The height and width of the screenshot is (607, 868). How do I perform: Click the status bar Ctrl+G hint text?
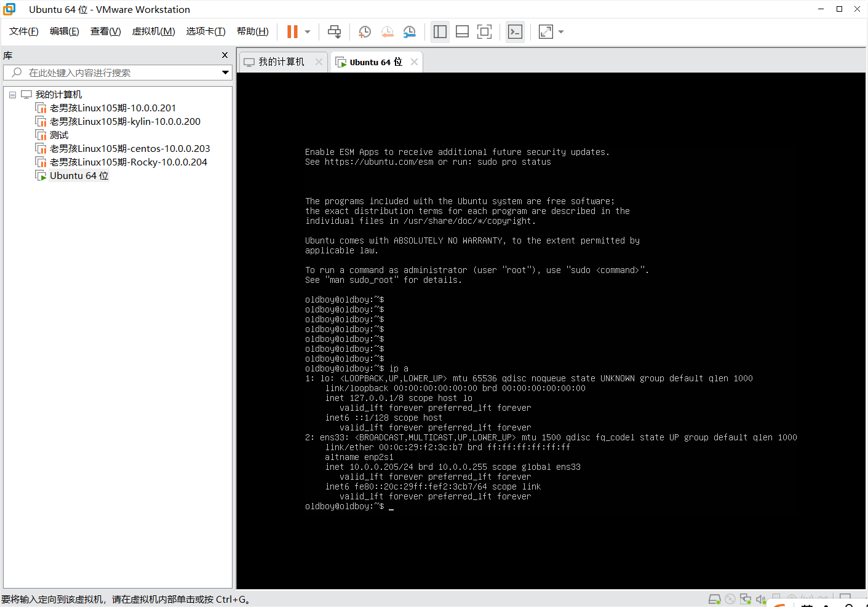coord(125,599)
